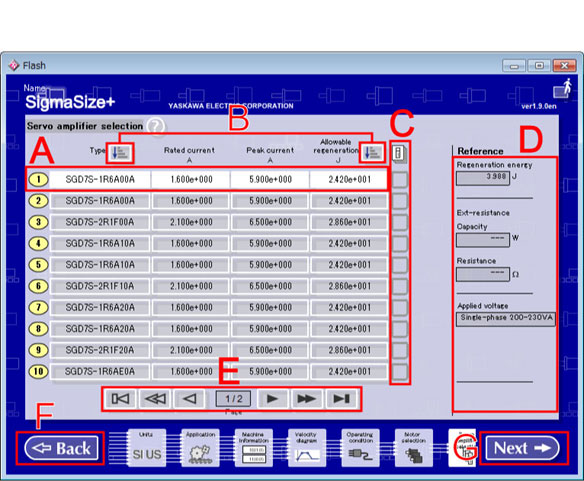Screen dimensions: 584x481
Task: Go to the first page
Action: click(x=120, y=399)
